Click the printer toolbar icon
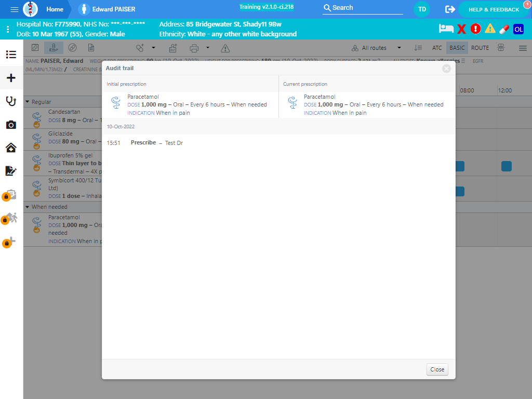 [x=194, y=48]
